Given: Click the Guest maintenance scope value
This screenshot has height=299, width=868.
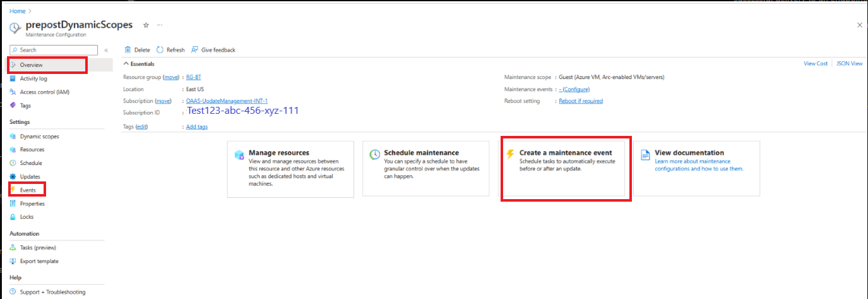Looking at the screenshot, I should tap(611, 77).
